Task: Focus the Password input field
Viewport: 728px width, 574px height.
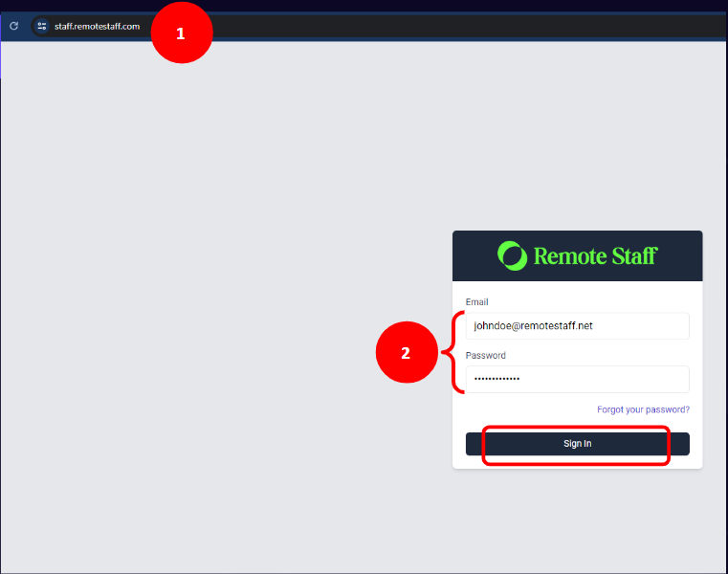Action: (x=577, y=380)
